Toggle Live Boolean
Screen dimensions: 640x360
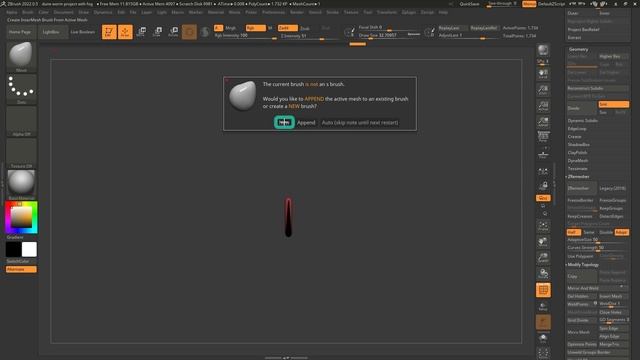83,32
